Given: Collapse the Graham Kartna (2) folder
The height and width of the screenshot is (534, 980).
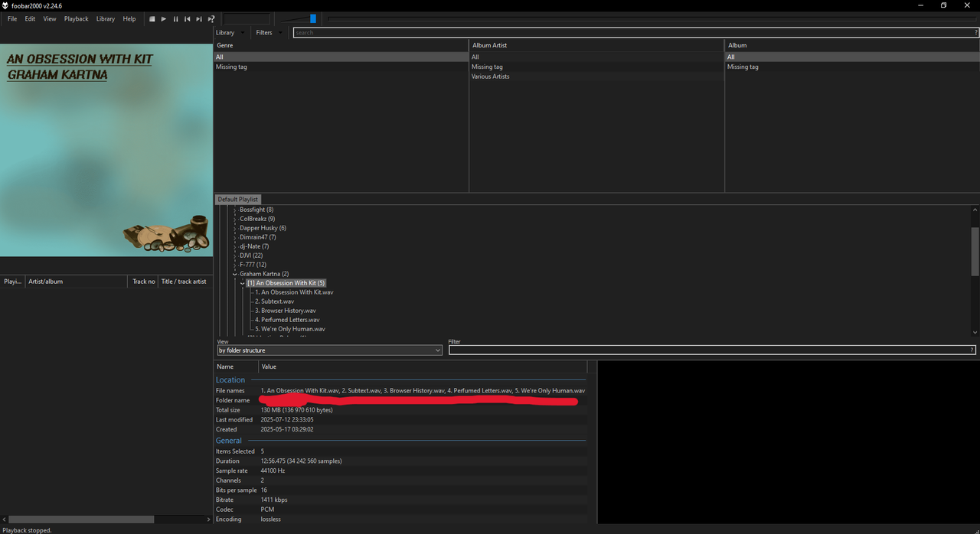Looking at the screenshot, I should (x=235, y=274).
